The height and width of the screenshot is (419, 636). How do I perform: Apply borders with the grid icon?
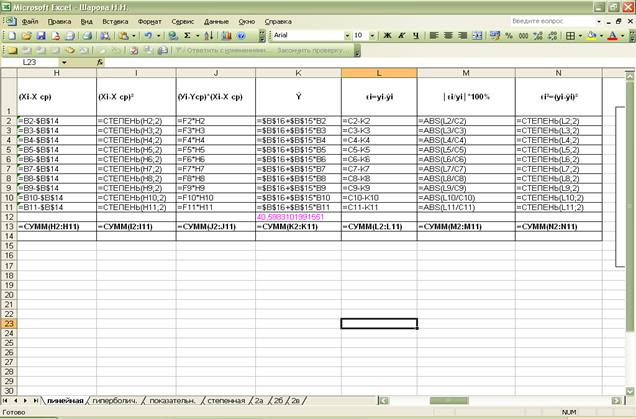tap(570, 36)
